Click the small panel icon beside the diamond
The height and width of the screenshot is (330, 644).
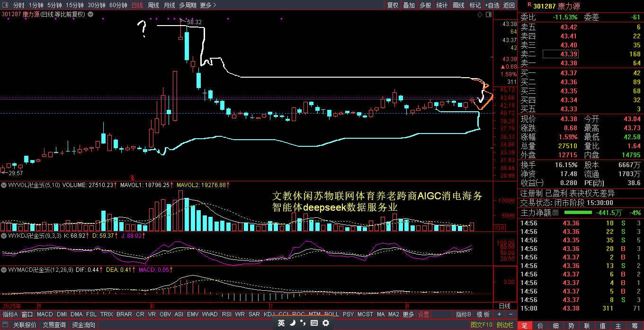tap(488, 14)
